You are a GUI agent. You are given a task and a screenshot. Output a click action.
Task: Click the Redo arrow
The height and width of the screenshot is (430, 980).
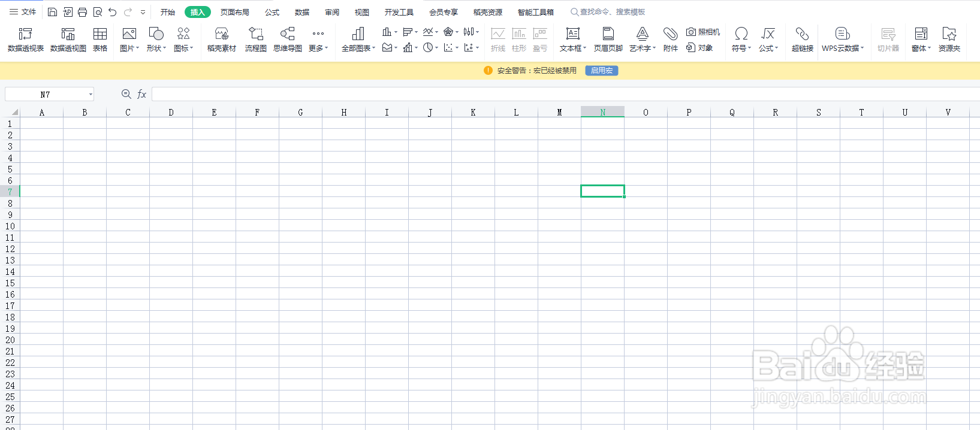click(128, 12)
